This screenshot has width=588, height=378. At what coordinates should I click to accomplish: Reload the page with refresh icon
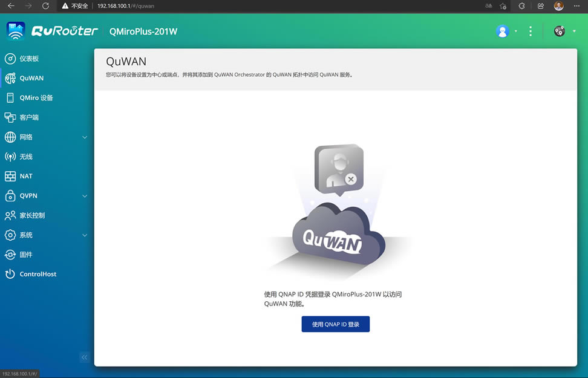tap(45, 5)
